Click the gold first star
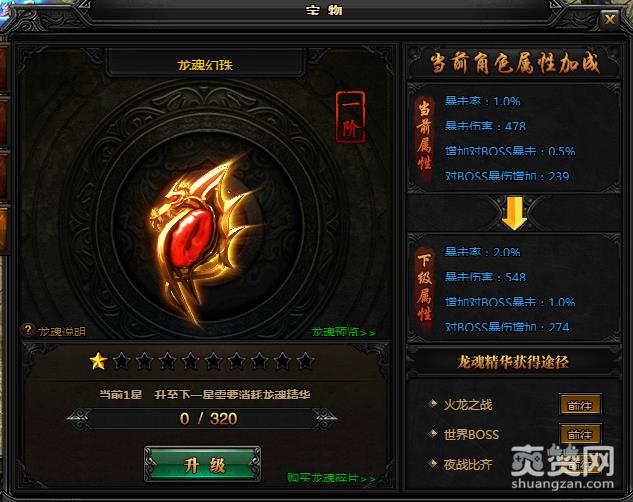This screenshot has width=633, height=502. [99, 361]
